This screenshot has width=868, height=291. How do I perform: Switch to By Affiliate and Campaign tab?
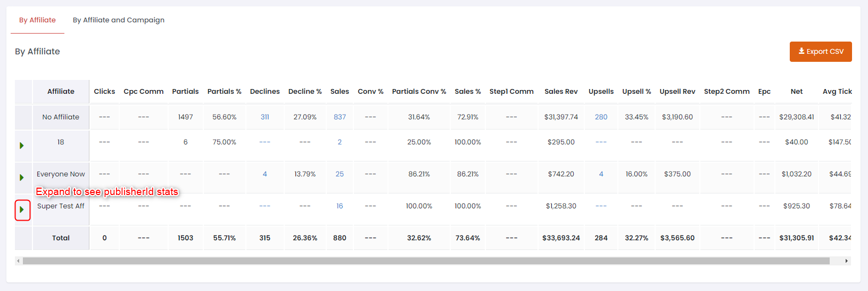coord(119,20)
